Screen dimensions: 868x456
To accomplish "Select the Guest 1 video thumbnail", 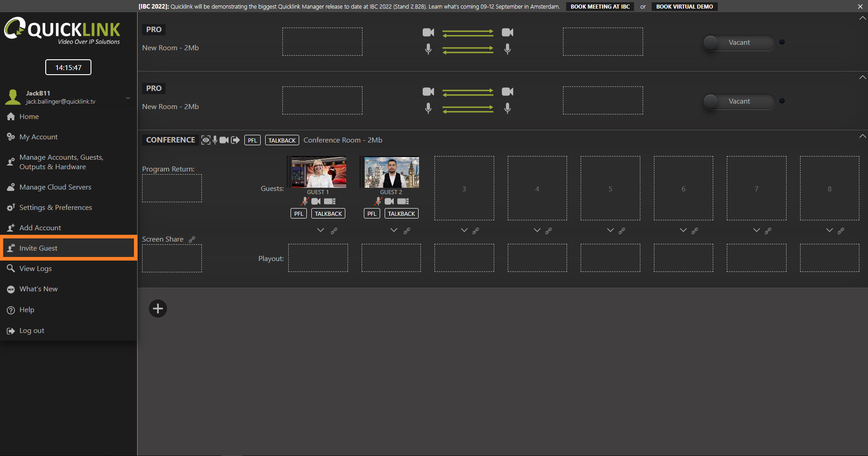I will (319, 172).
